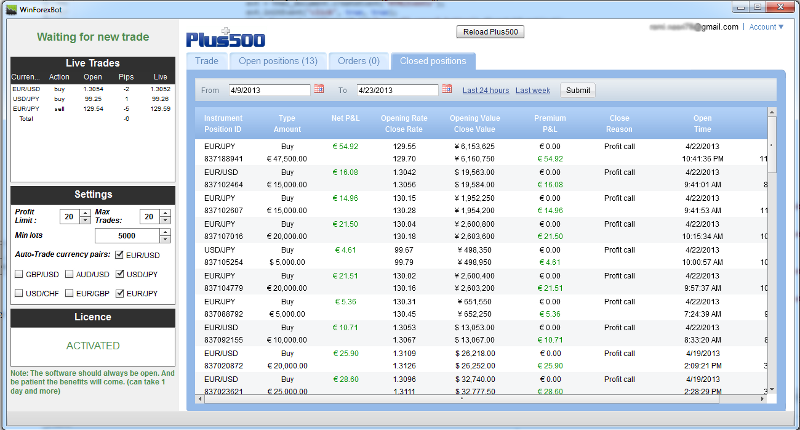Increase the Max Trades value
This screenshot has width=800, height=430.
pyautogui.click(x=165, y=213)
